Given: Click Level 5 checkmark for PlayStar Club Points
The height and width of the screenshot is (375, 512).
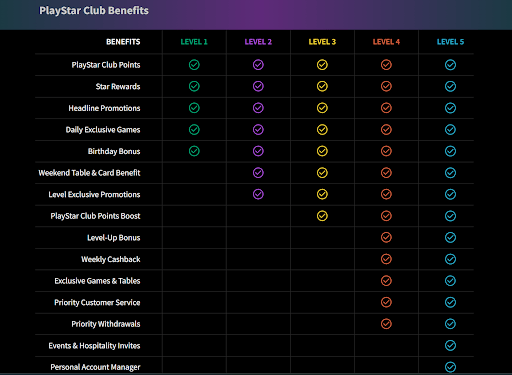Looking at the screenshot, I should [450, 65].
